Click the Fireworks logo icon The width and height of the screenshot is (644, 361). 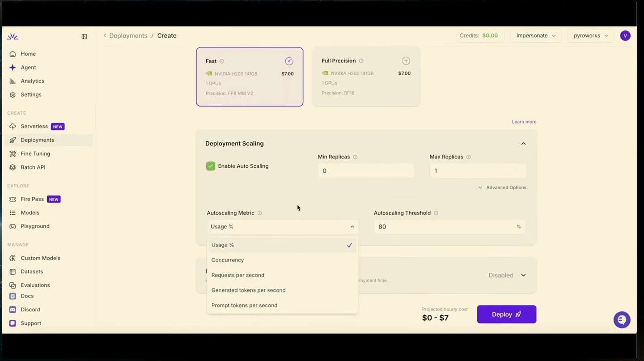coord(13,37)
